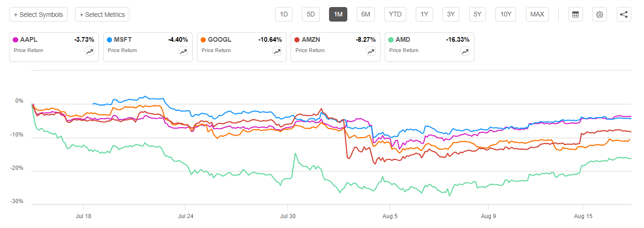Click the AMD green color dot
Image resolution: width=644 pixels, height=228 pixels.
(x=391, y=40)
